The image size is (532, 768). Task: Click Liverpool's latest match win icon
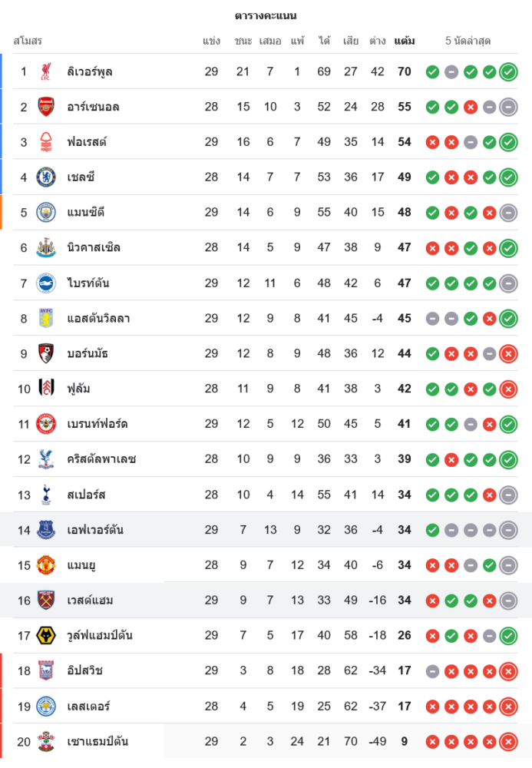click(x=508, y=72)
